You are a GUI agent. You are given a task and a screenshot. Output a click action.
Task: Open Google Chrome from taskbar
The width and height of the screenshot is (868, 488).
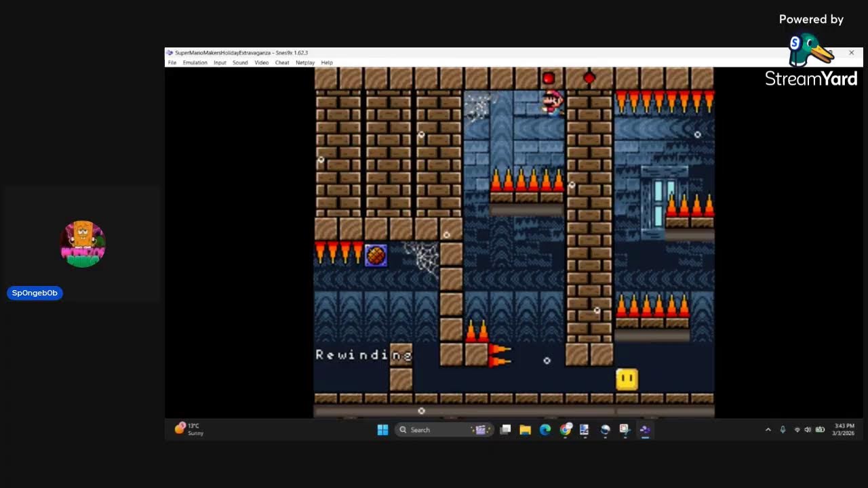pyautogui.click(x=565, y=430)
